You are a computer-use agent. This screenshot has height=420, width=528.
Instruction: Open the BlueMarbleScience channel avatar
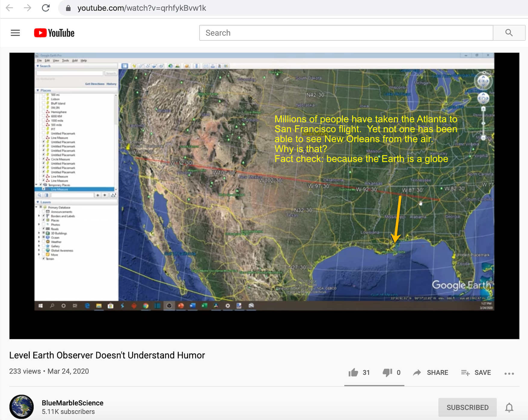point(21,407)
